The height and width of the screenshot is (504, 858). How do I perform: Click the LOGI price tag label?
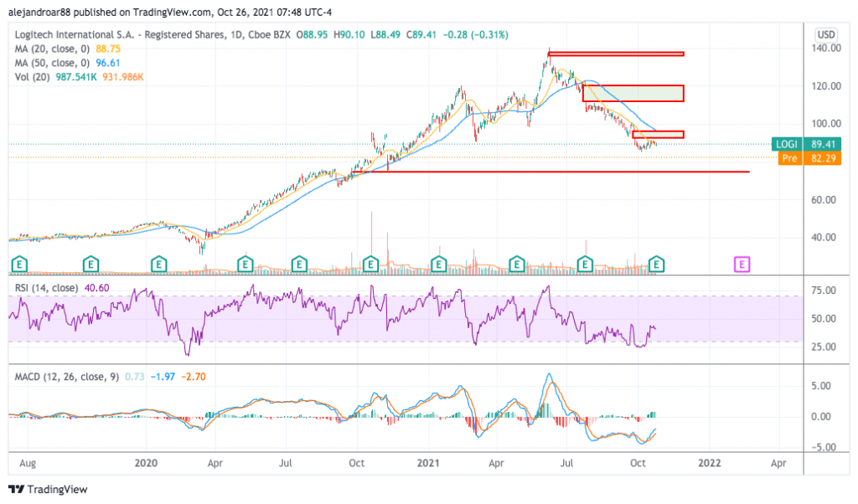[786, 144]
